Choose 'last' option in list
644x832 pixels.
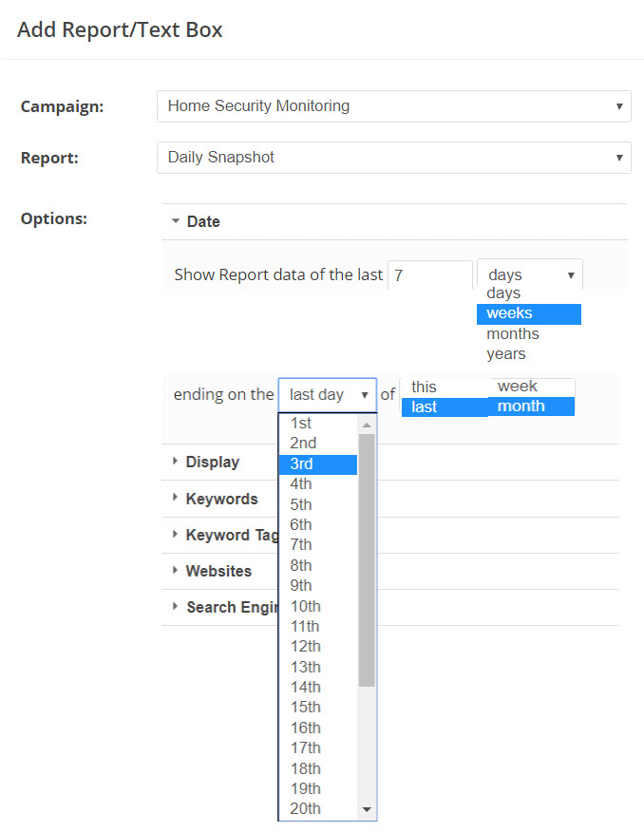(443, 407)
